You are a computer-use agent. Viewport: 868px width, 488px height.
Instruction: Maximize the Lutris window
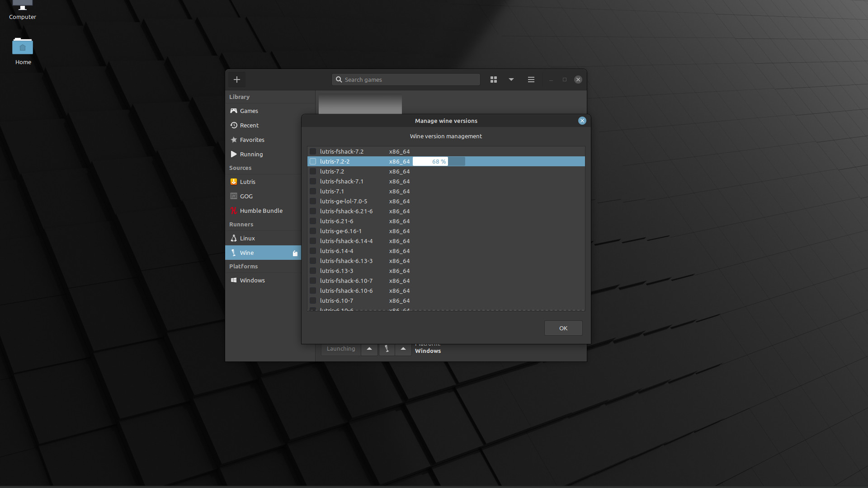click(x=565, y=80)
